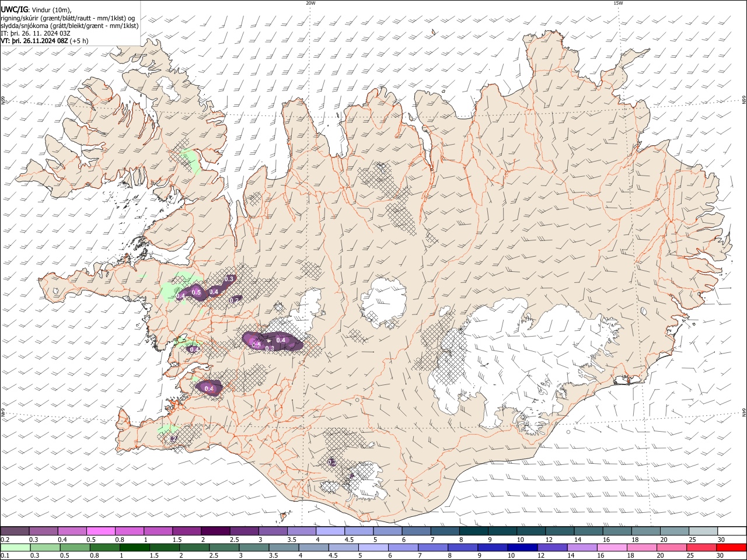Select dark purple upper swatch between 2 and 2.5
The image size is (747, 560).
[x=215, y=531]
